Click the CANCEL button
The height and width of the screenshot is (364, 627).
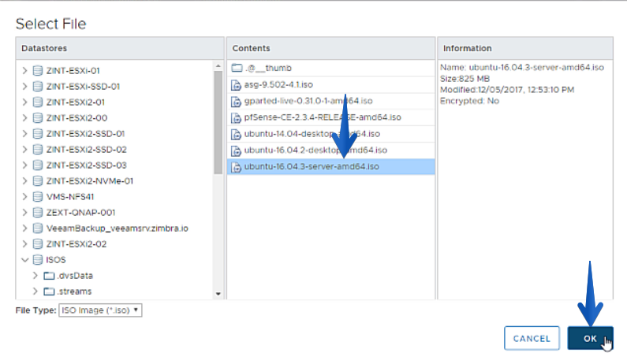tap(532, 339)
